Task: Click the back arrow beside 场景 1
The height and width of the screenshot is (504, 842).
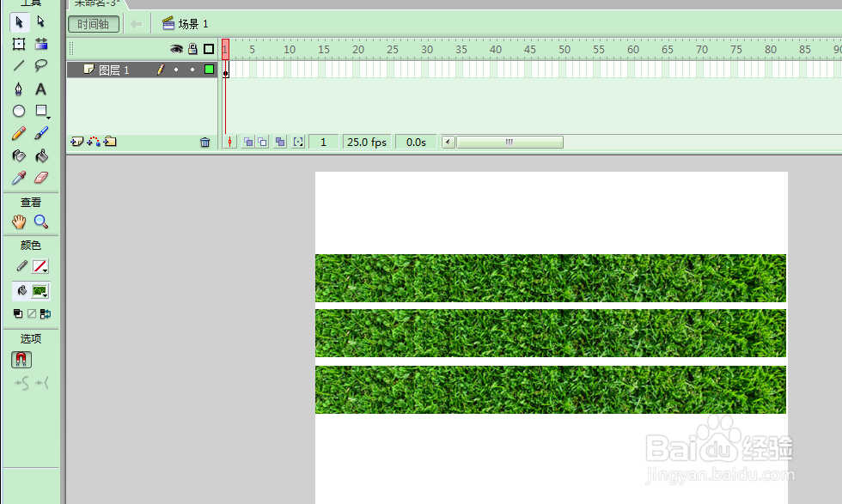Action: pos(137,24)
